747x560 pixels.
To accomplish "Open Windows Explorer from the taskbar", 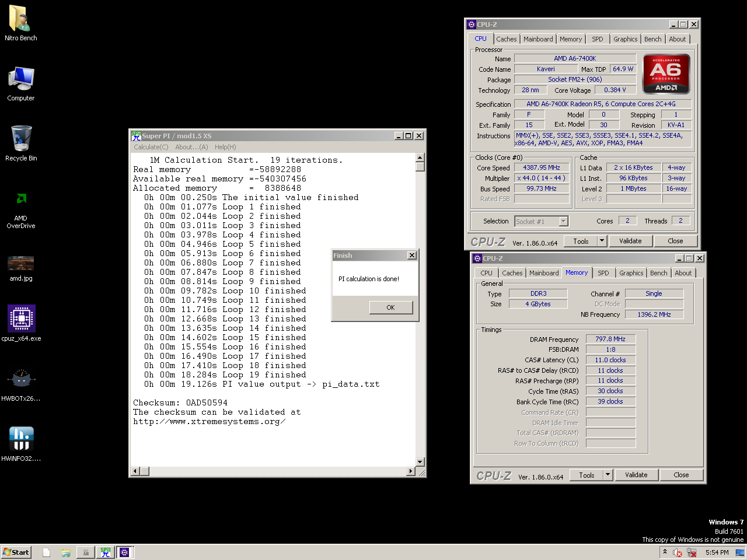I will (x=66, y=552).
